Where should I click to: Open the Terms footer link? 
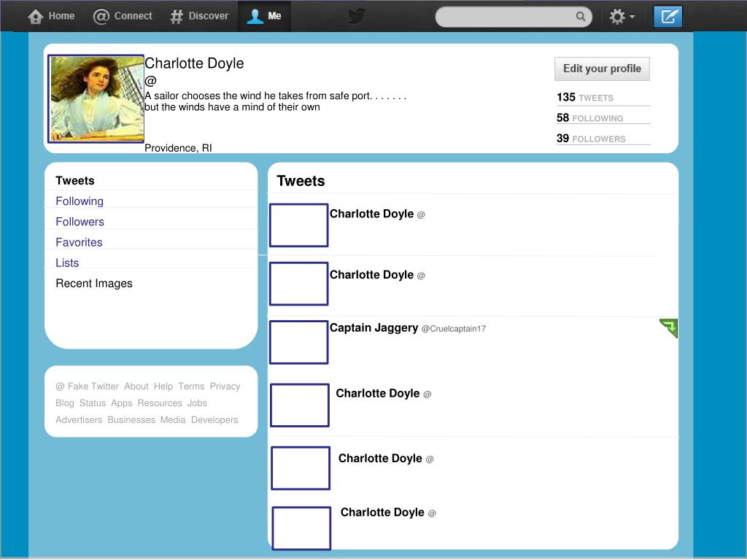coord(191,386)
